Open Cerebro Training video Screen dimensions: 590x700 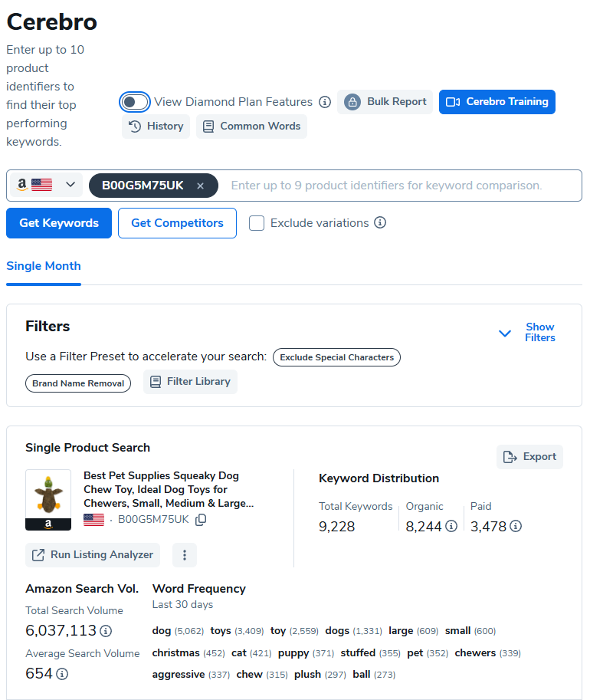click(x=497, y=102)
